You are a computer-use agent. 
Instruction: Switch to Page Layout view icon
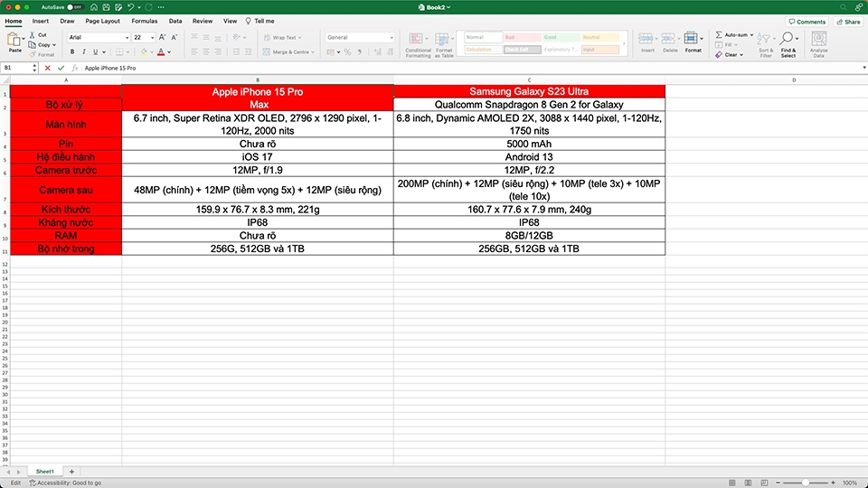(748, 483)
